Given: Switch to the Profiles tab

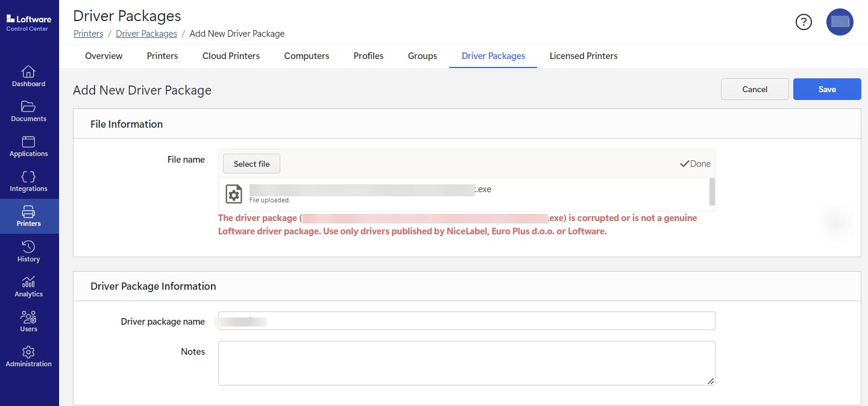Looking at the screenshot, I should (368, 56).
